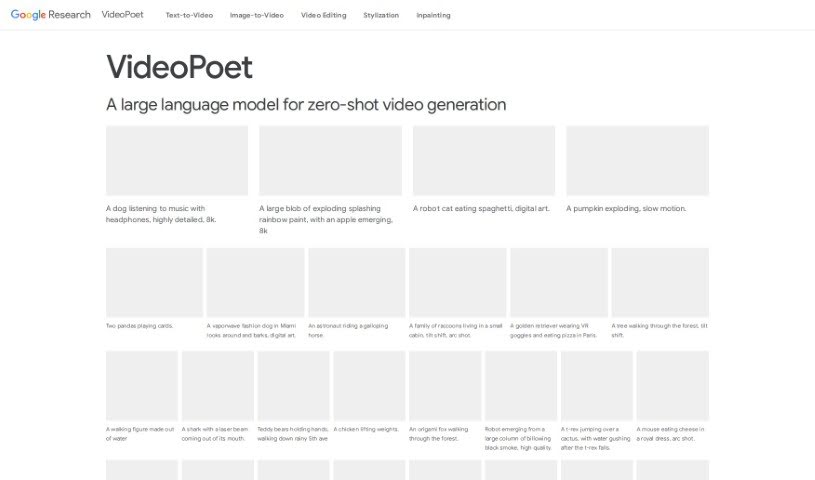Play the mouse eating cheese video
The image size is (815, 480).
(x=673, y=385)
